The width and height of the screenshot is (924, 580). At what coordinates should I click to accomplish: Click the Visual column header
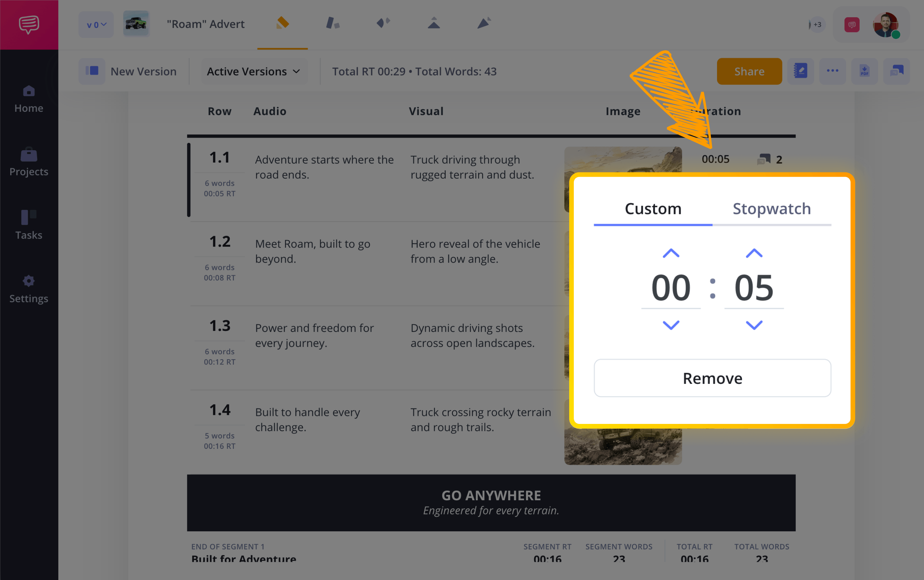[426, 111]
